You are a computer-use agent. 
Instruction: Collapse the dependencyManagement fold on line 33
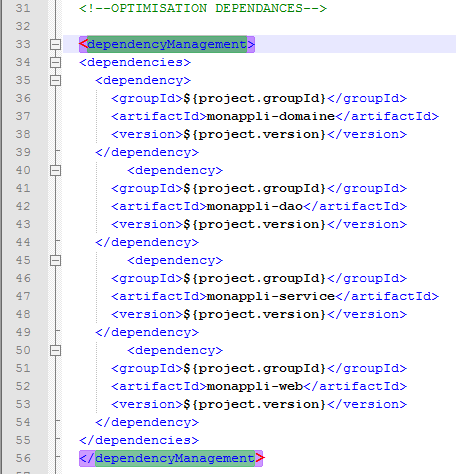(x=55, y=44)
